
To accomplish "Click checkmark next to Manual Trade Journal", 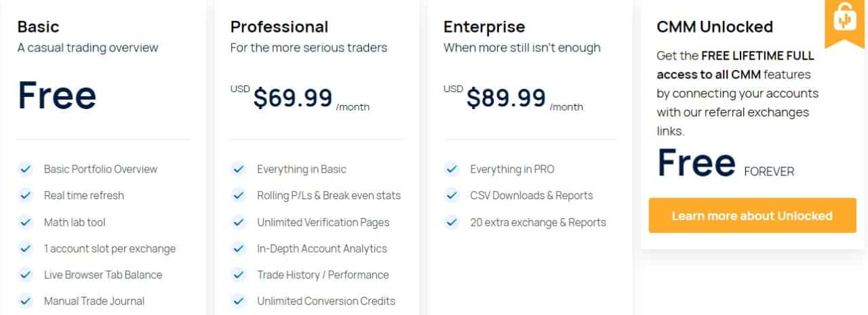I will [x=26, y=301].
